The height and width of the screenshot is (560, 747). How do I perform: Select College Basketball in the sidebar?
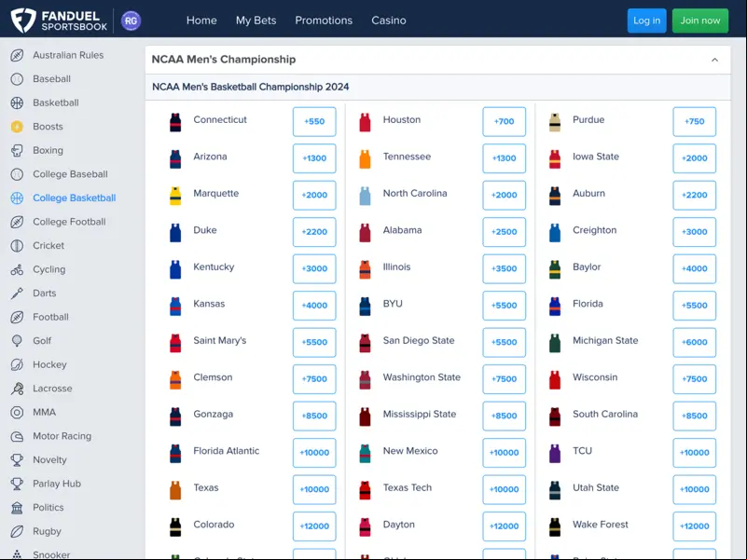(75, 198)
